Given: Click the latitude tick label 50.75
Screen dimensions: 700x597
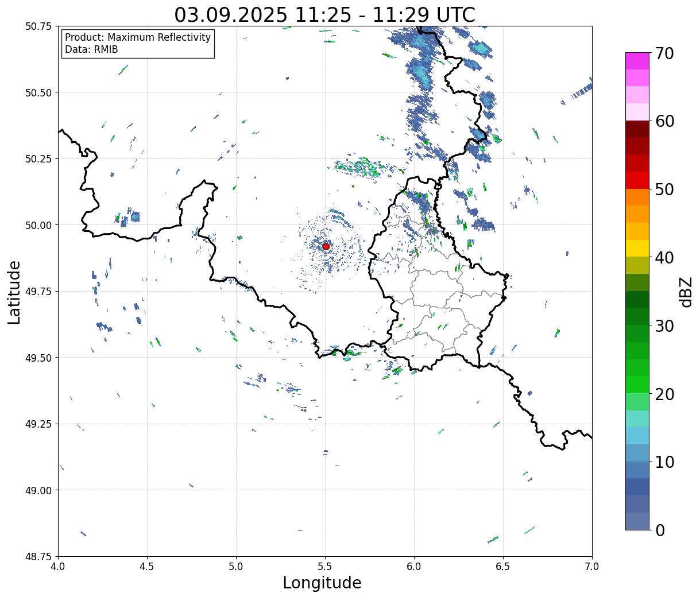Looking at the screenshot, I should [x=38, y=26].
